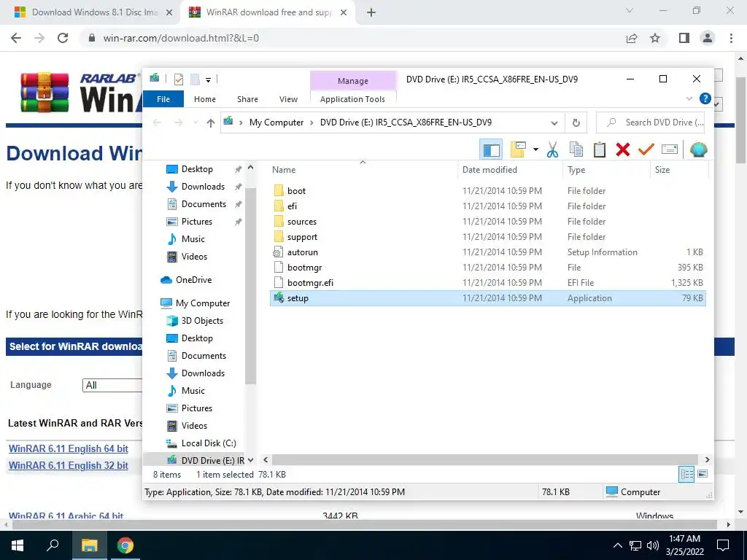Refresh the DVD Drive folder view
Image resolution: width=747 pixels, height=560 pixels.
[x=576, y=122]
